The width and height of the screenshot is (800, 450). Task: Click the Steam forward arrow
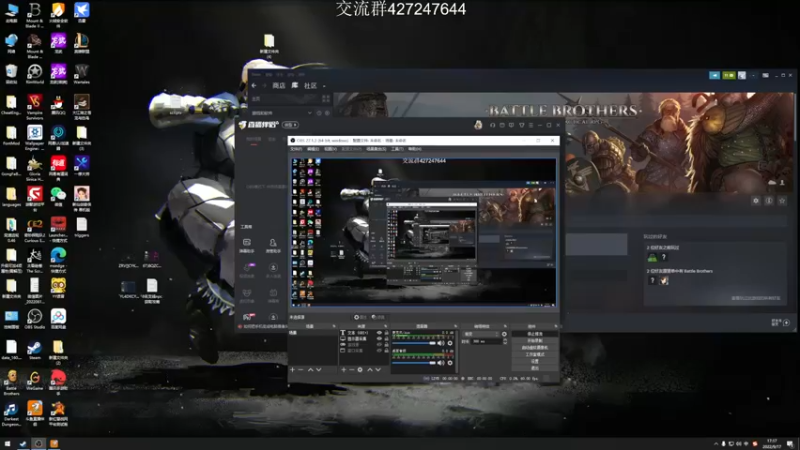click(264, 86)
